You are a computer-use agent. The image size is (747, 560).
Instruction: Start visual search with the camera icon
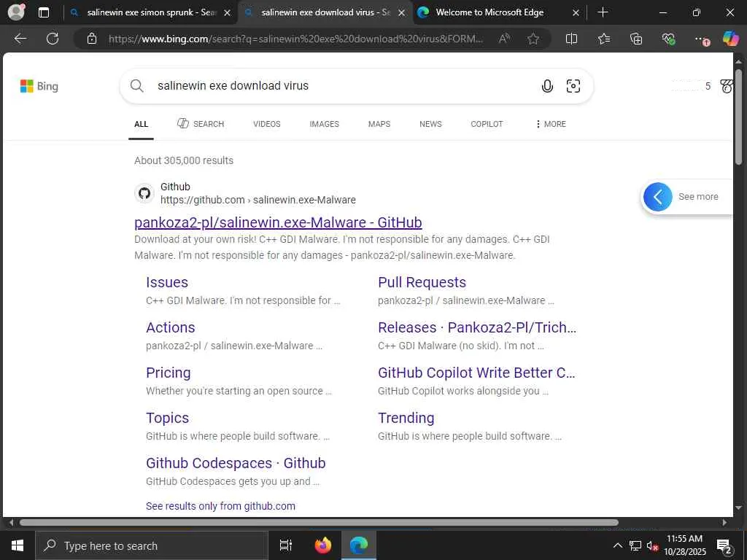[x=573, y=86]
